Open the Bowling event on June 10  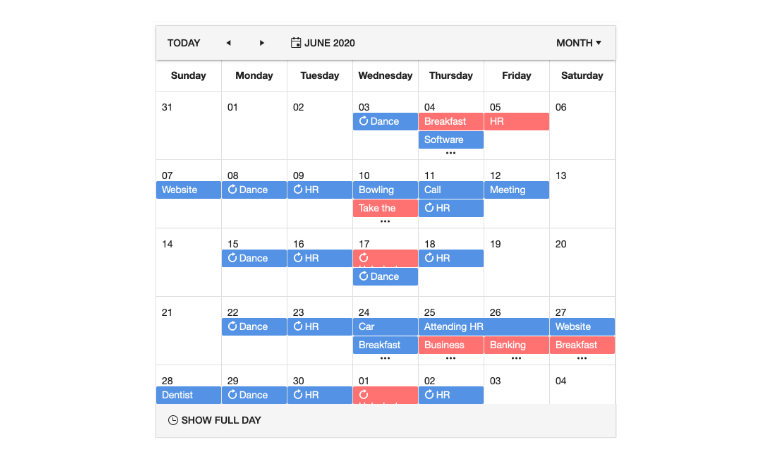pos(385,190)
